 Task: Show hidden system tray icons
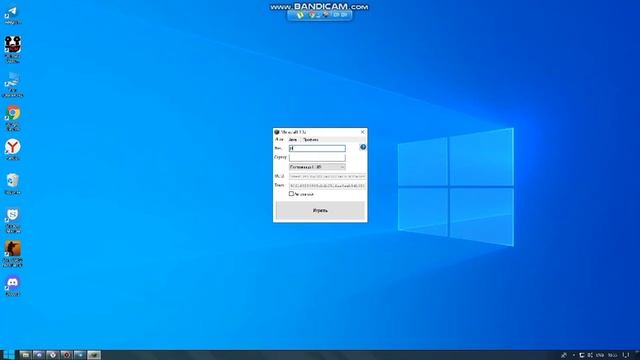click(573, 355)
